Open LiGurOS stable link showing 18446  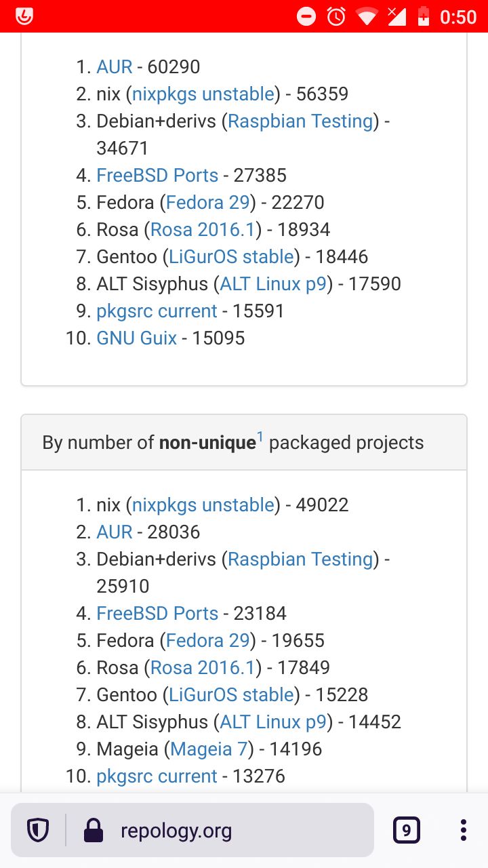click(231, 256)
